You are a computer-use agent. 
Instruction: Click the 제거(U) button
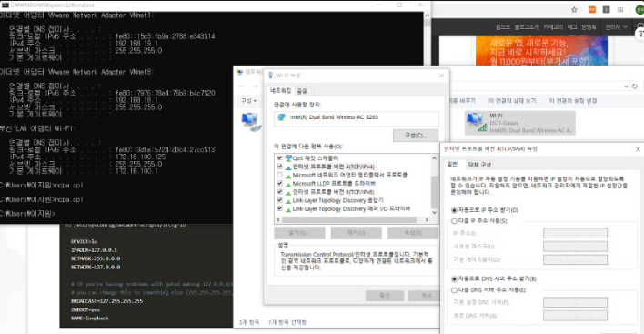pyautogui.click(x=356, y=233)
